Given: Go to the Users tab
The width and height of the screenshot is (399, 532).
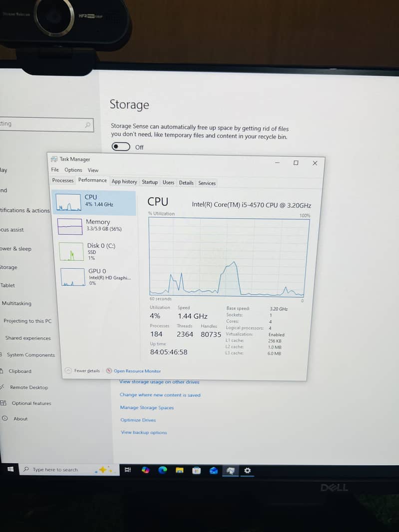Looking at the screenshot, I should [x=168, y=183].
